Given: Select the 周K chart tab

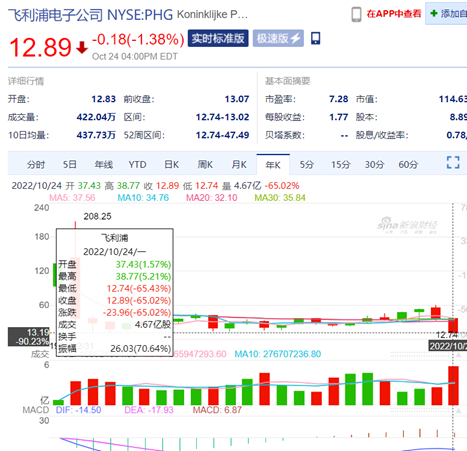Looking at the screenshot, I should [x=205, y=165].
